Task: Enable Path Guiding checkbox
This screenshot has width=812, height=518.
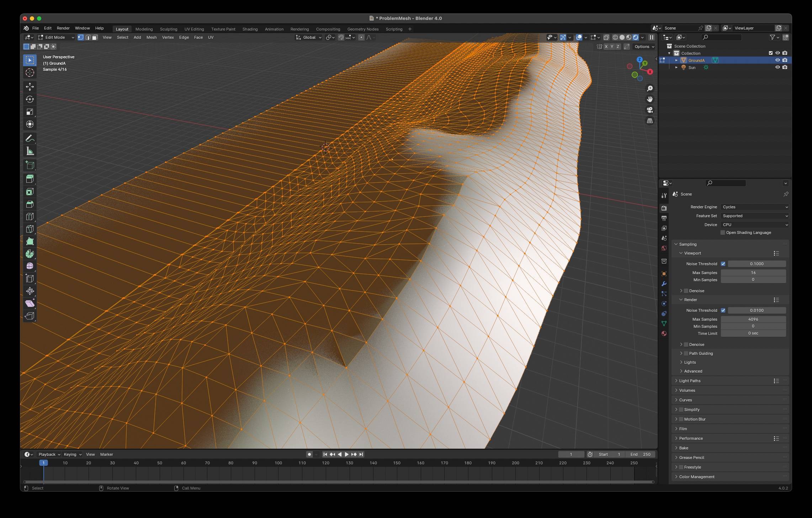Action: (x=686, y=353)
